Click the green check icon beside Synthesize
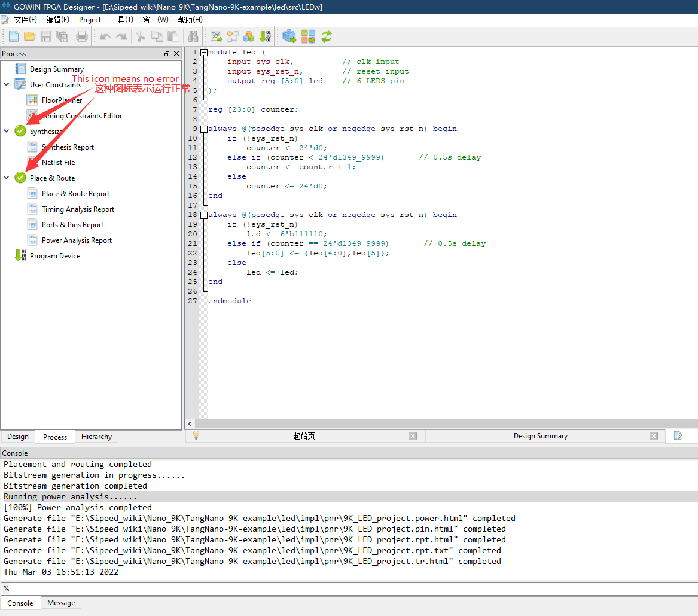Viewport: 698px width, 616px height. point(20,131)
